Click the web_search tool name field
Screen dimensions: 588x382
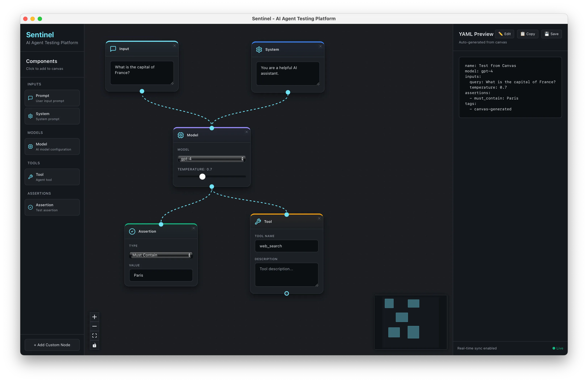tap(287, 246)
